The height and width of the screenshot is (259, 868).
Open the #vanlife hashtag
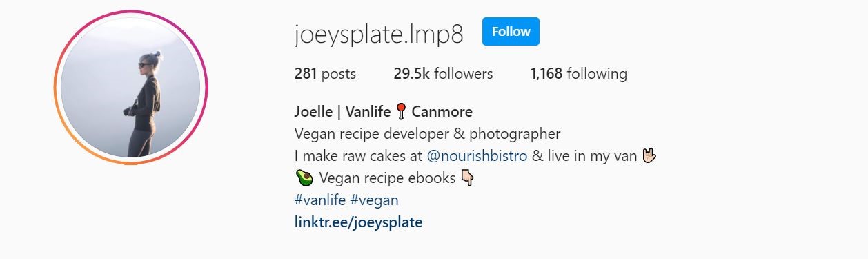click(320, 200)
